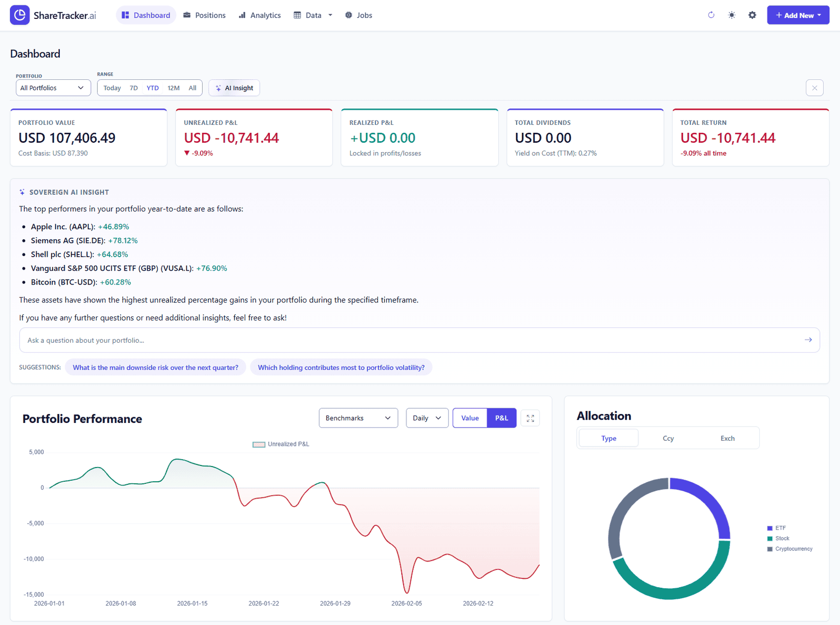Open the Add New menu
This screenshot has height=625, width=840.
tap(797, 15)
